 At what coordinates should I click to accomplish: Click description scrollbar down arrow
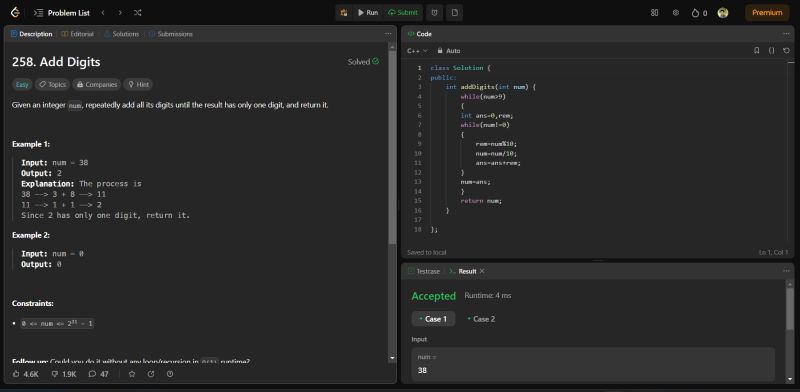(392, 358)
